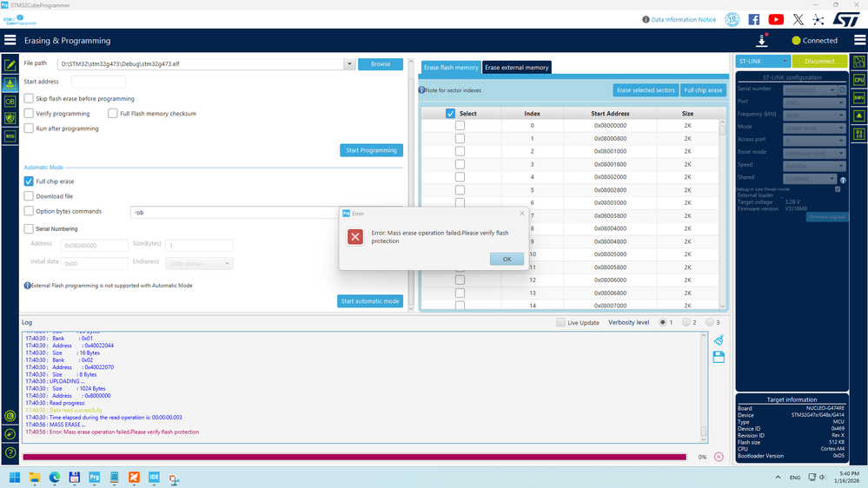The width and height of the screenshot is (868, 488).
Task: Enable the Option bytes commands checkbox
Action: click(x=29, y=211)
